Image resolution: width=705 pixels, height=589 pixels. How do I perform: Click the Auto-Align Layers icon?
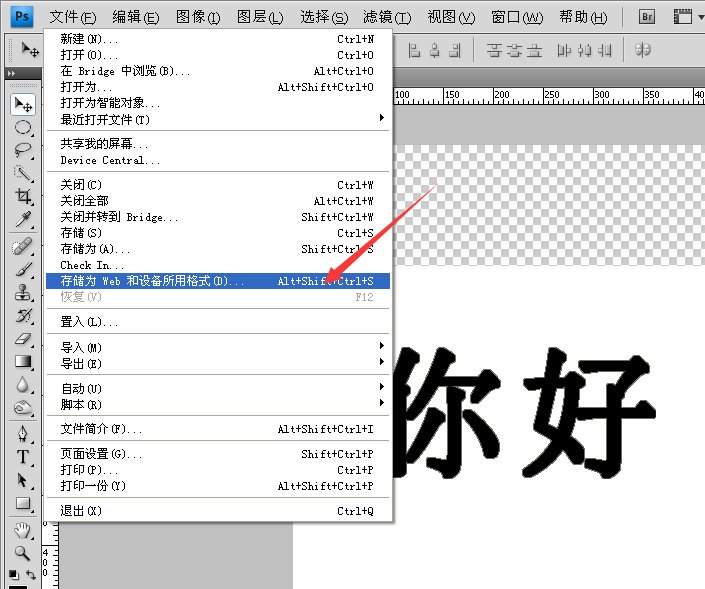tap(643, 49)
